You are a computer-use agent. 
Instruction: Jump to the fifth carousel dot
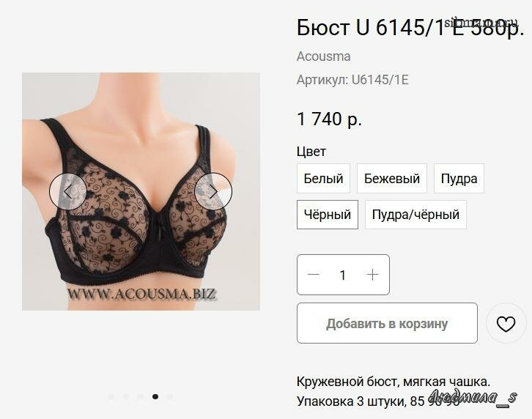click(170, 396)
